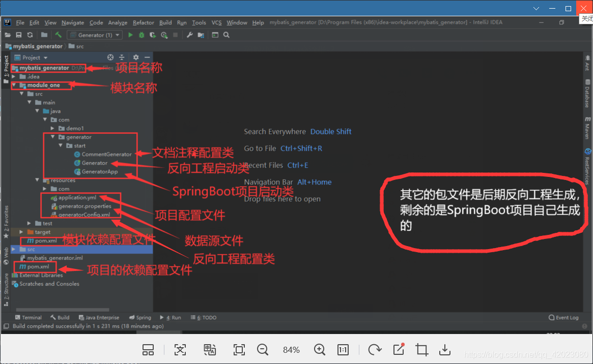This screenshot has width=593, height=364.
Task: Click mybatis_generator breadcrumb
Action: click(34, 46)
